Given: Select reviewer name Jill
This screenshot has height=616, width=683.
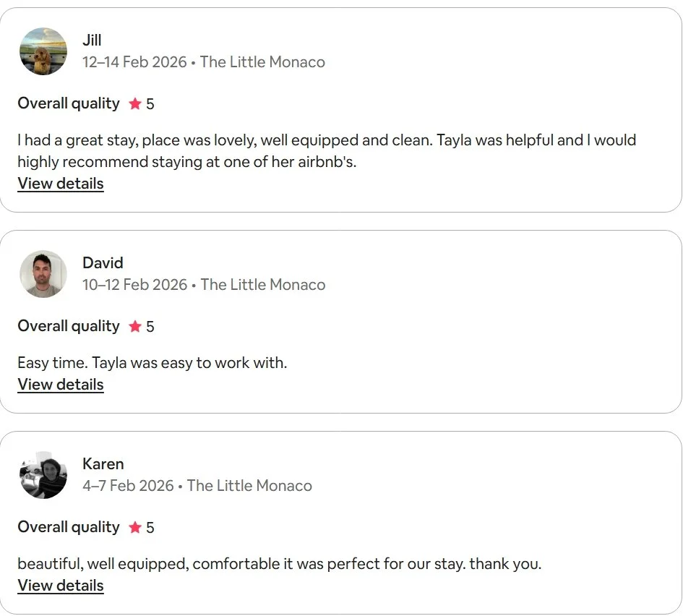Looking at the screenshot, I should pyautogui.click(x=92, y=40).
